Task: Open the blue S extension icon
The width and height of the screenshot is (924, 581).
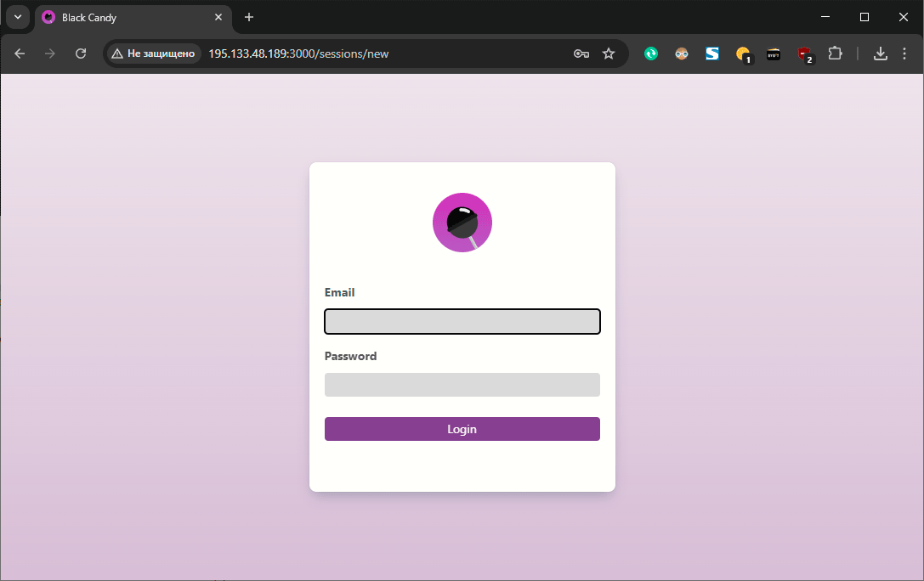Action: tap(712, 54)
